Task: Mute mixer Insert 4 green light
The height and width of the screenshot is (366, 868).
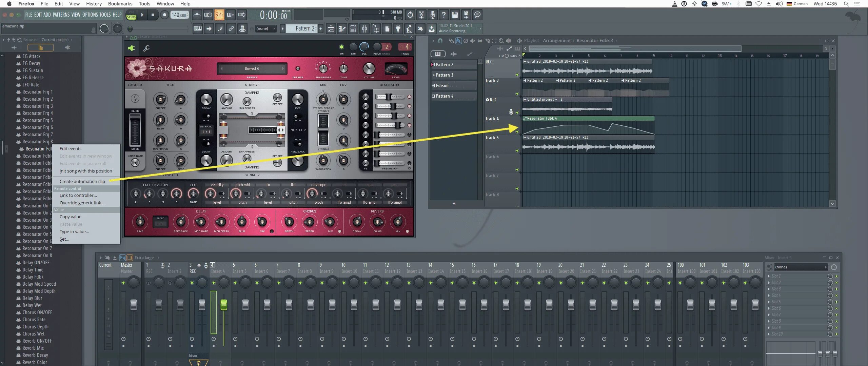Action: point(214,283)
